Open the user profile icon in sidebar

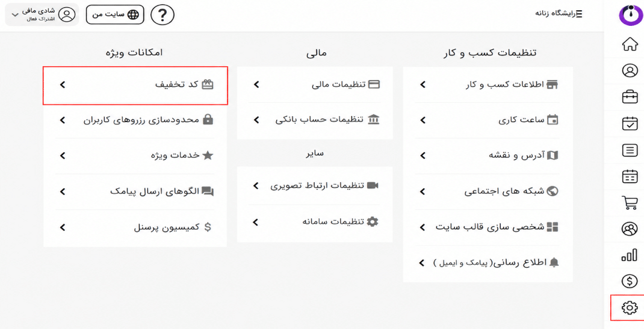pos(630,70)
